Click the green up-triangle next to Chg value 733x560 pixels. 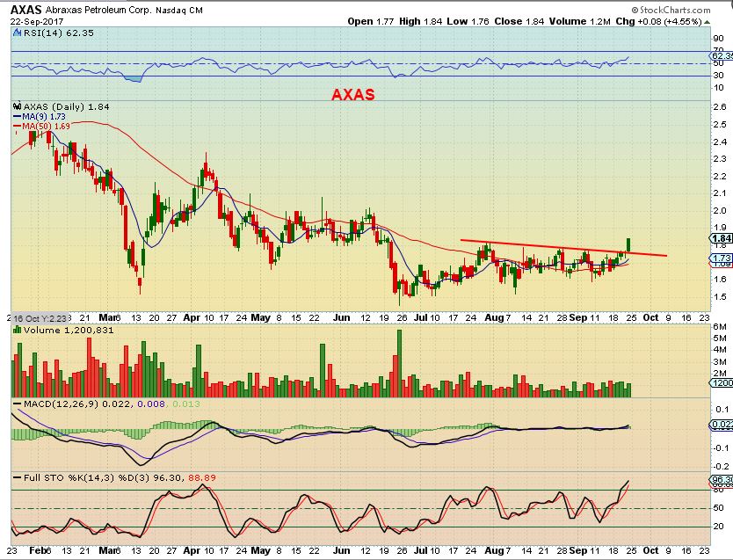point(707,21)
